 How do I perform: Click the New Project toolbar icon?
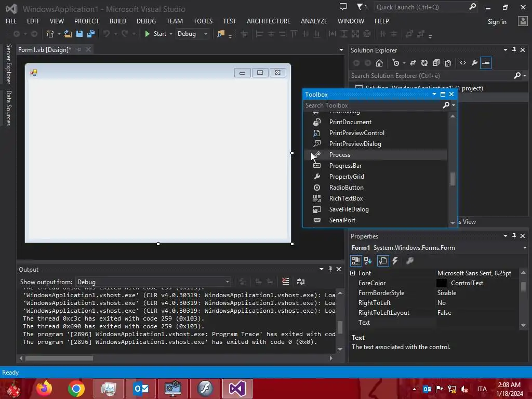point(50,34)
